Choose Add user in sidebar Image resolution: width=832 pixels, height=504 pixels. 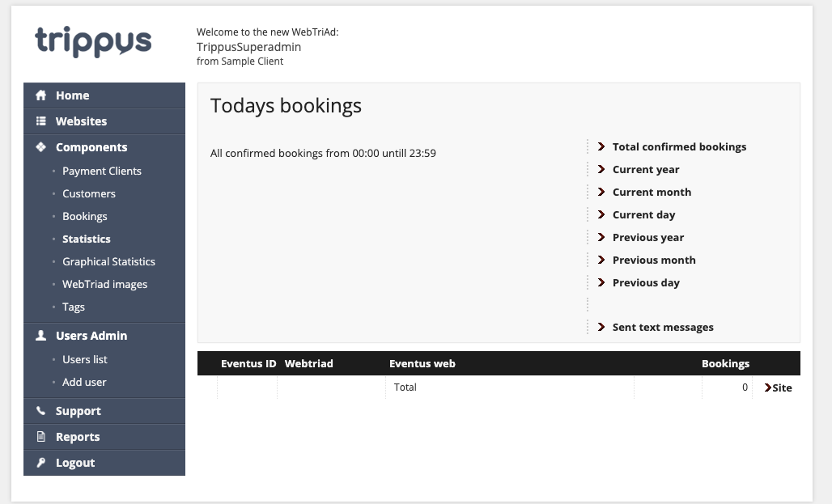coord(84,382)
